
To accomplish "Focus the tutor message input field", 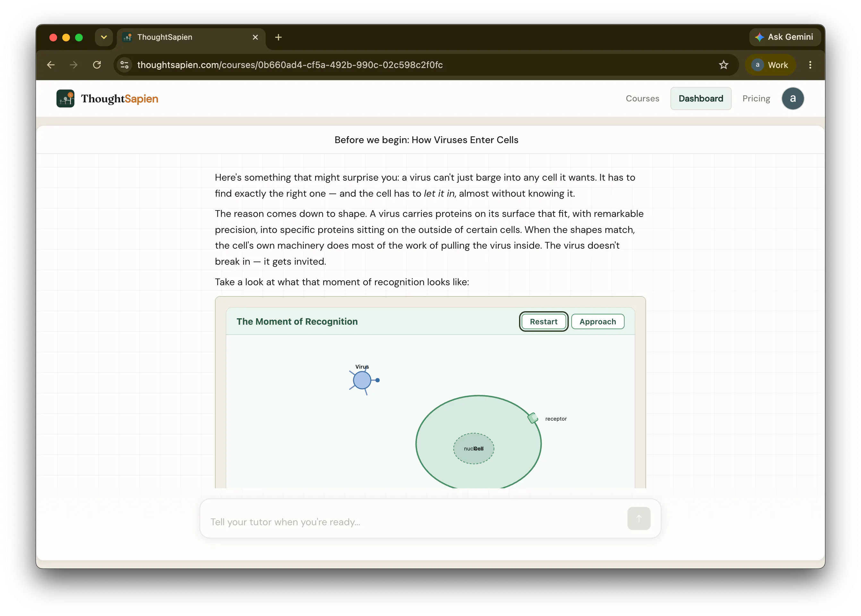I will 417,522.
